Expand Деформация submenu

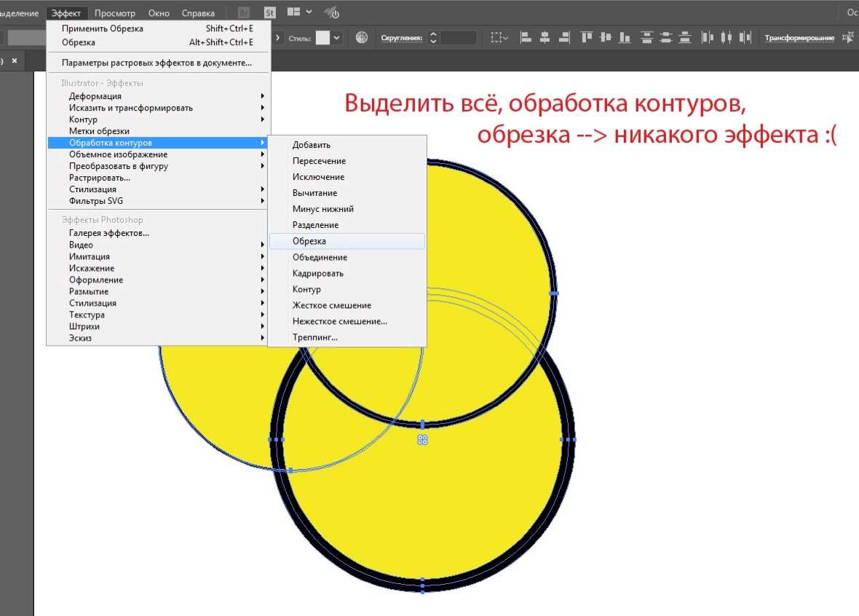158,96
